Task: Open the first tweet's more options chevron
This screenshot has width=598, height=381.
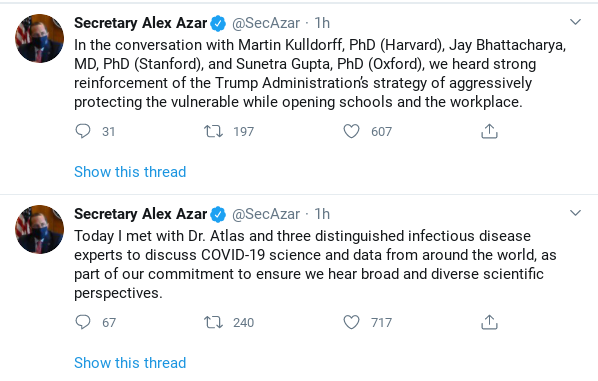Action: click(575, 22)
